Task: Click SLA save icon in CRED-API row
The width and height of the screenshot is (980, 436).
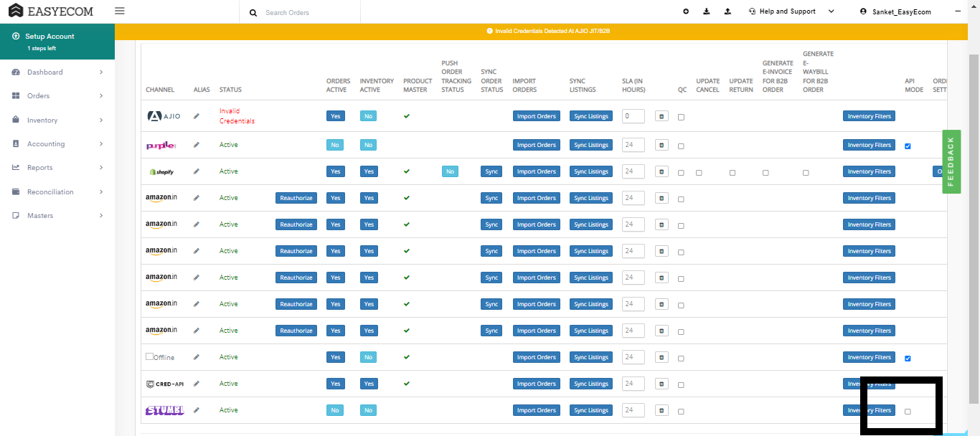Action: coord(661,384)
